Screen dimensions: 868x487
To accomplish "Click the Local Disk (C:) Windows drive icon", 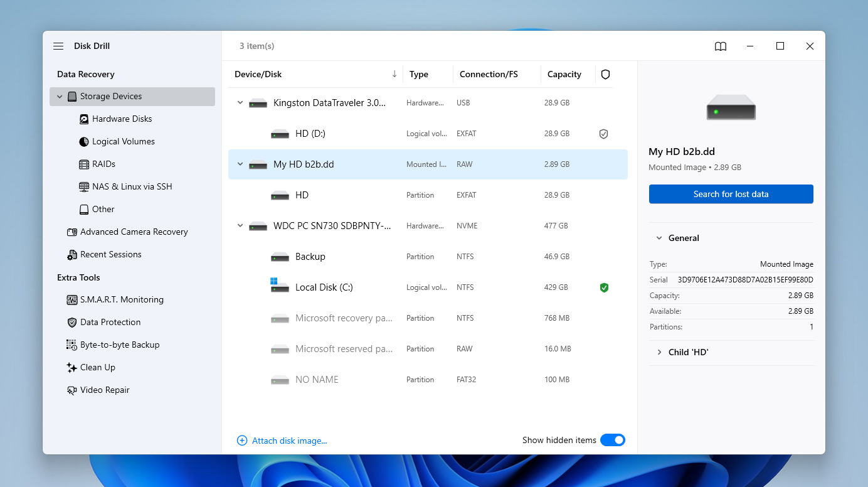I will (280, 286).
